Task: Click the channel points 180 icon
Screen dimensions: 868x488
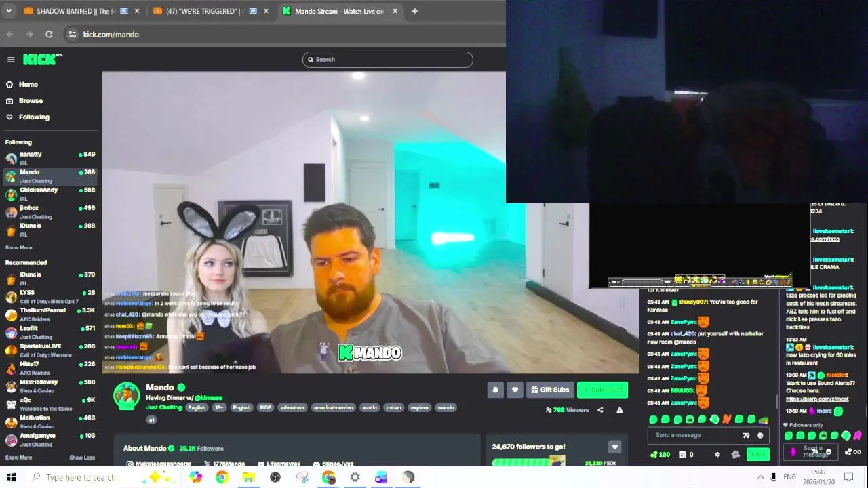Action: tap(660, 455)
